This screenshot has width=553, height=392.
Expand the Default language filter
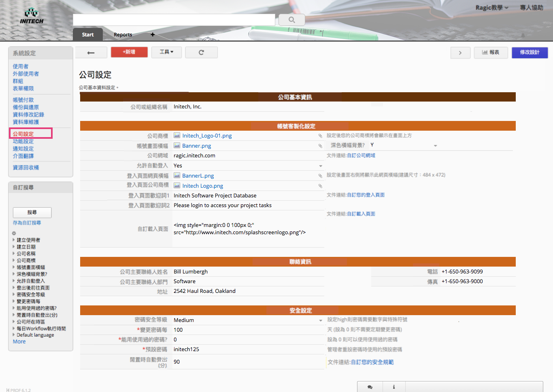click(33, 335)
